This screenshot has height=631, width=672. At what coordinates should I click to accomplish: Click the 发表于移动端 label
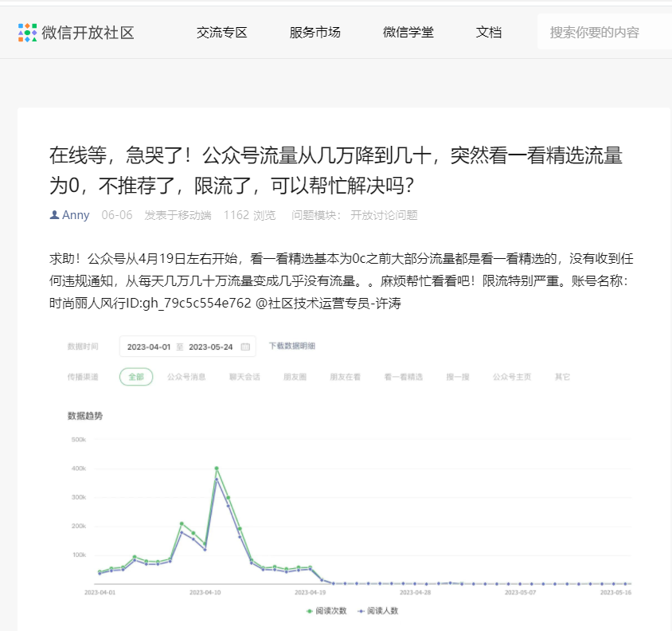(178, 215)
